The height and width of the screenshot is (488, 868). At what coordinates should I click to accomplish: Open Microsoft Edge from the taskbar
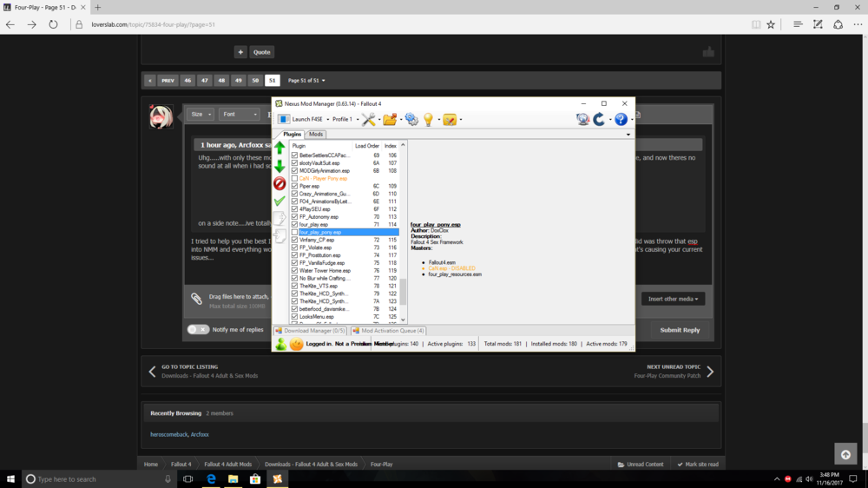click(211, 479)
